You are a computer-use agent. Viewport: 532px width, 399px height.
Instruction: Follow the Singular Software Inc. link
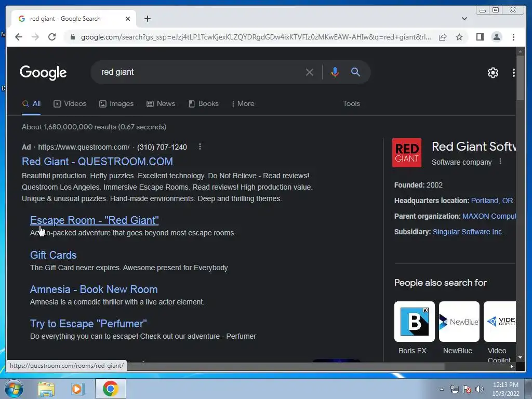468,232
